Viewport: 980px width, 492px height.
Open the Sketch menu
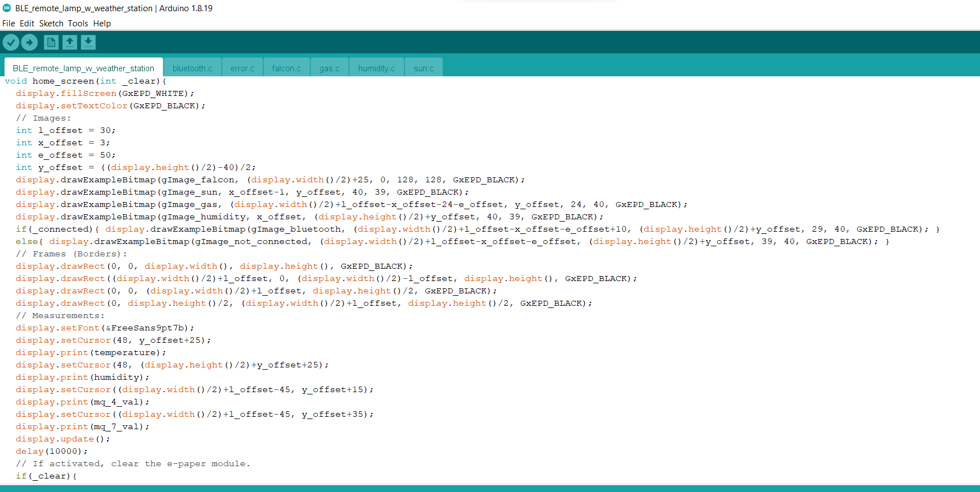51,24
